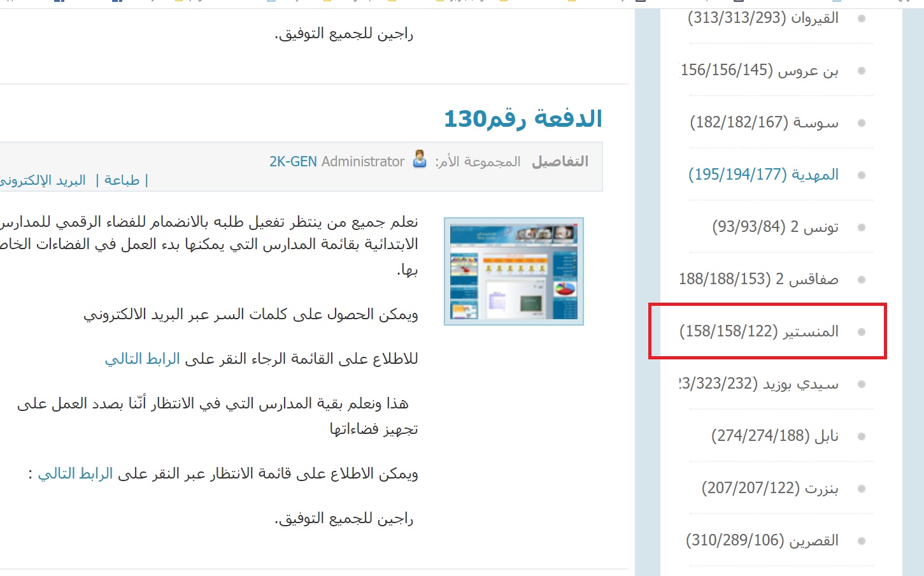
Task: Open the تونس 2 (93/93/84) link
Action: [775, 227]
